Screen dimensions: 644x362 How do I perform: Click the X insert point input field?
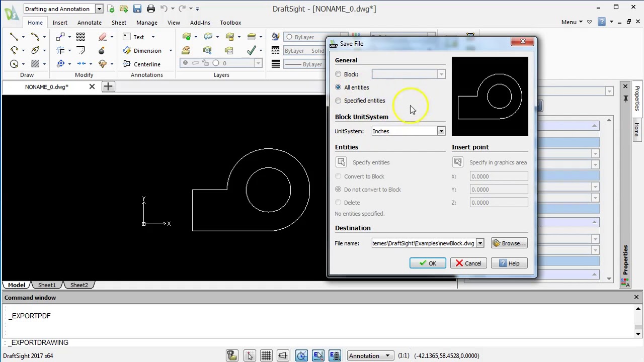(499, 176)
